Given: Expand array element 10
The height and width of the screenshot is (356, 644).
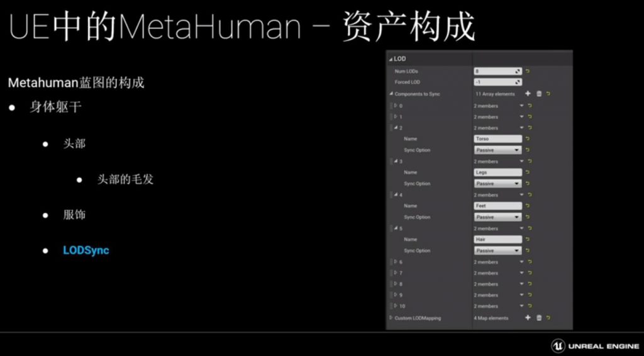Looking at the screenshot, I should click(x=396, y=306).
